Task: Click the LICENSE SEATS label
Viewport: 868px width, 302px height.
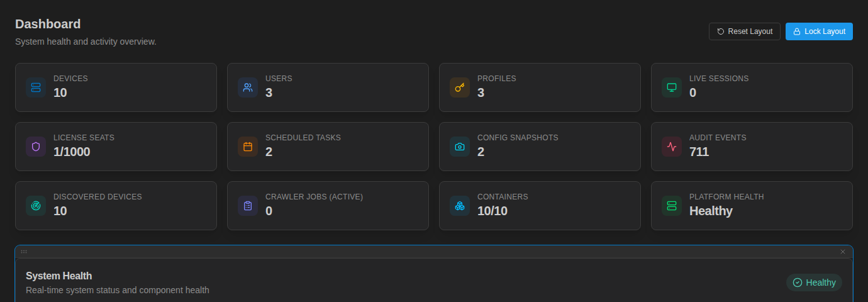Action: [x=84, y=137]
